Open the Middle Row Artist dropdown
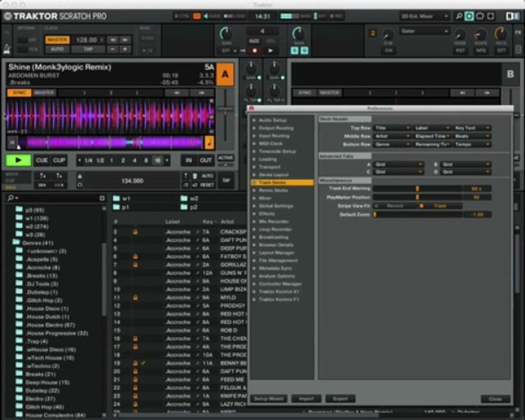 coord(392,136)
